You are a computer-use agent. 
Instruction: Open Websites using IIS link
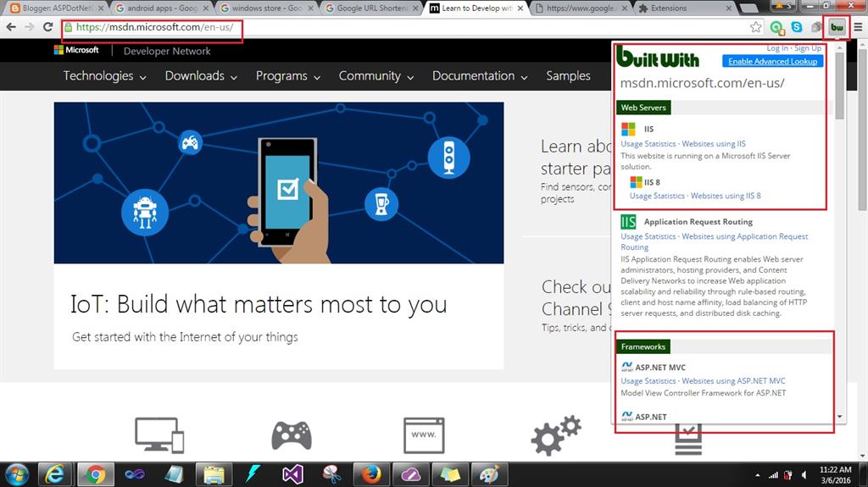(714, 144)
